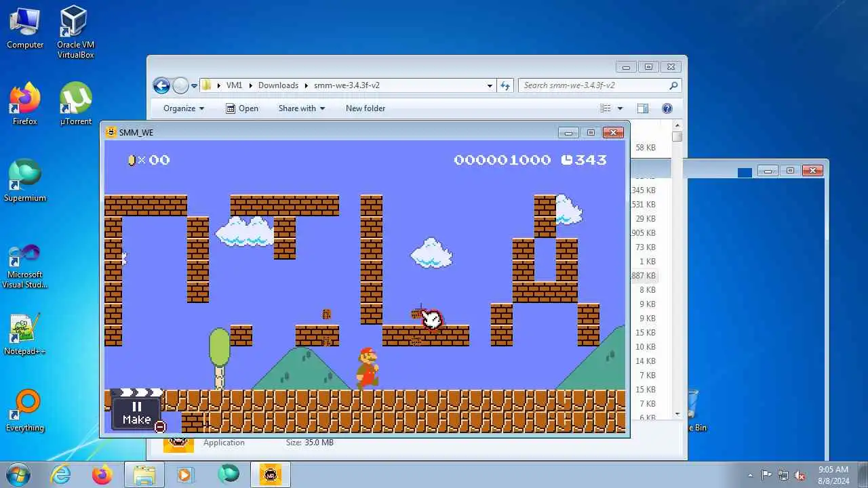Viewport: 868px width, 488px height.
Task: Open Microsoft Visual Studio desktop shortcut
Action: tap(25, 266)
